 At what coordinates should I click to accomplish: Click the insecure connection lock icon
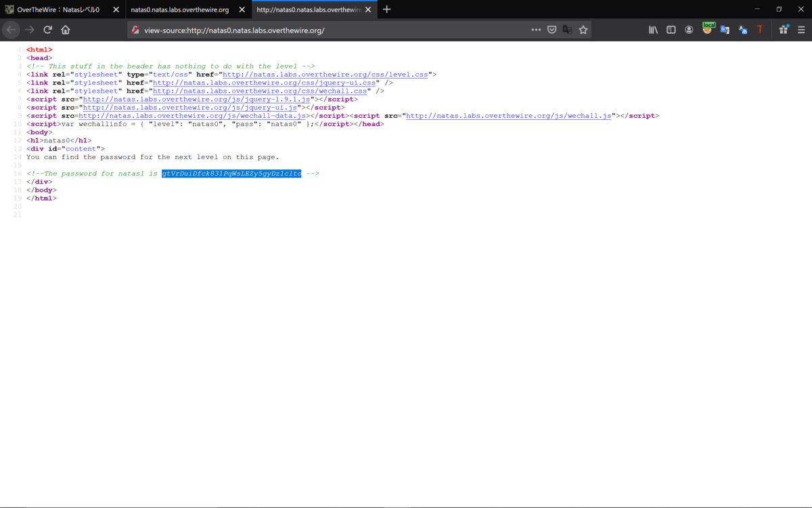[135, 30]
